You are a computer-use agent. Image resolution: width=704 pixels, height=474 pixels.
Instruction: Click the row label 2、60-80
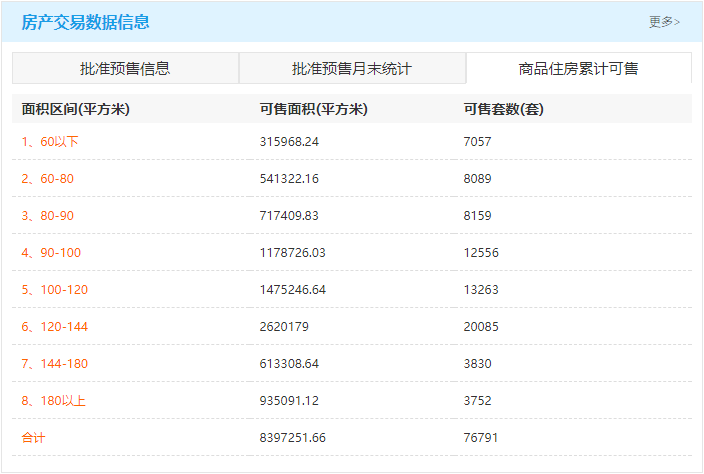[48, 179]
